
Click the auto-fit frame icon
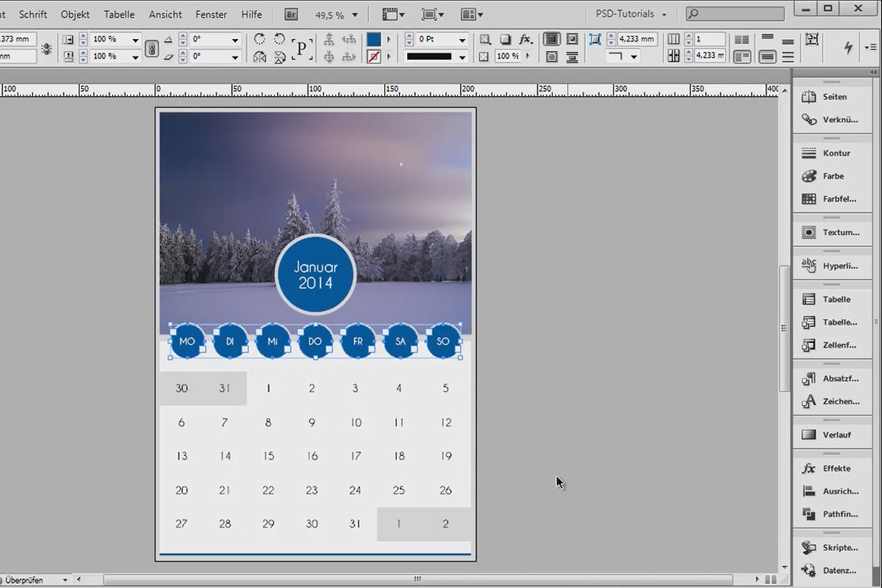coord(812,40)
